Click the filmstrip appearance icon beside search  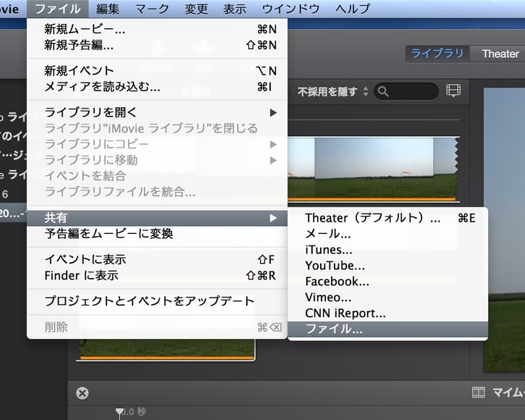click(453, 91)
